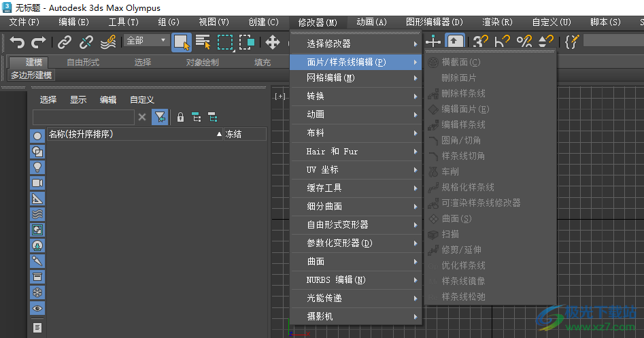The width and height of the screenshot is (644, 338).
Task: Switch to the 自由形式 ribbon tab
Action: point(82,63)
